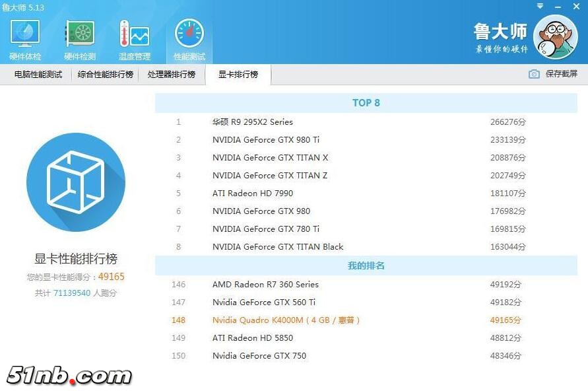
Task: Switch to the 处理器排行榜 tab
Action: (172, 75)
